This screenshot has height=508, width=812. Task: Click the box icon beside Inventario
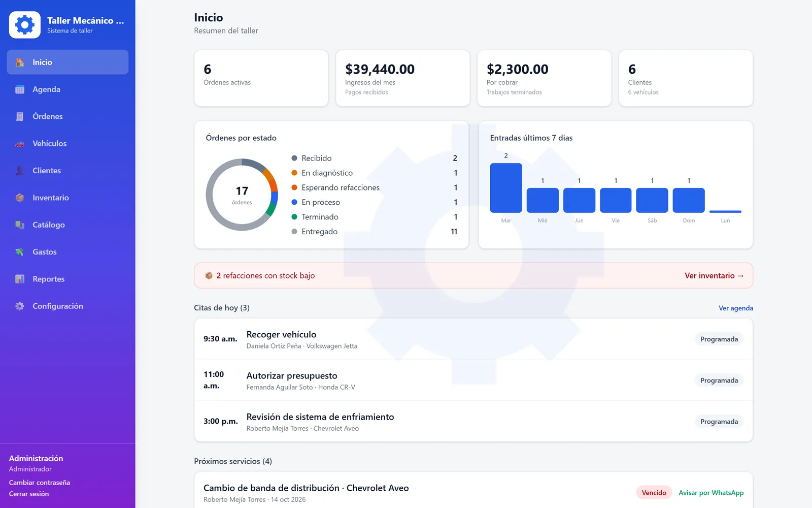(x=20, y=198)
